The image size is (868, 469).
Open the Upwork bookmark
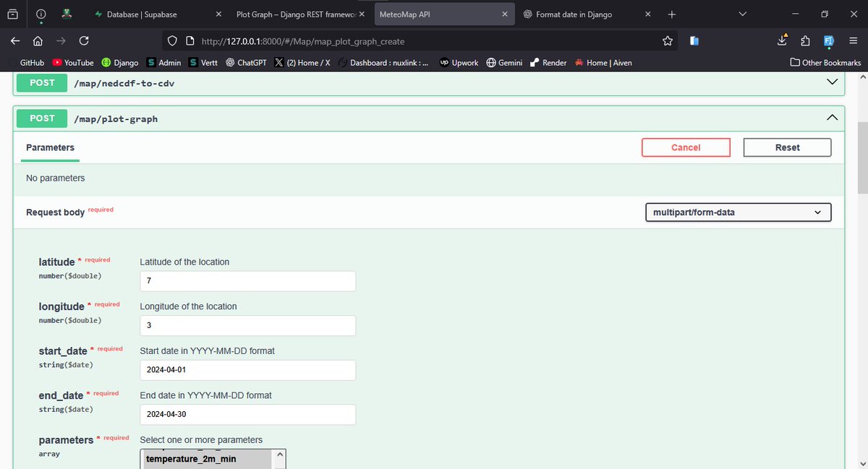pyautogui.click(x=459, y=63)
